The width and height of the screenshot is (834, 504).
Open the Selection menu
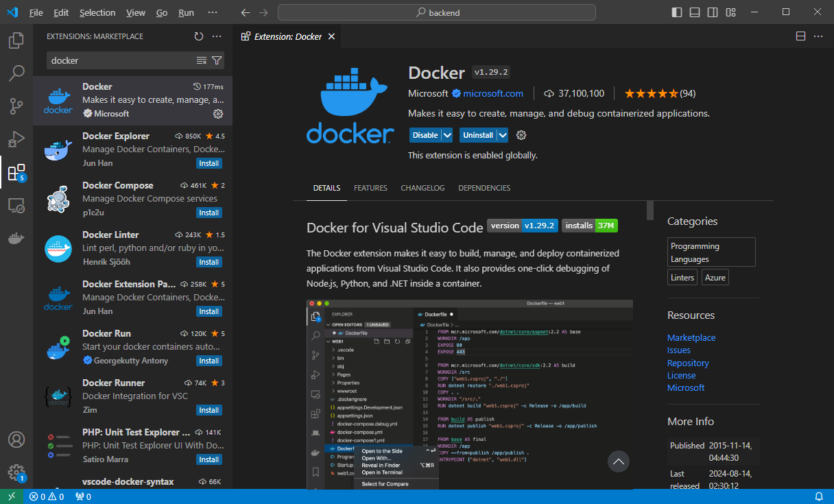tap(97, 12)
